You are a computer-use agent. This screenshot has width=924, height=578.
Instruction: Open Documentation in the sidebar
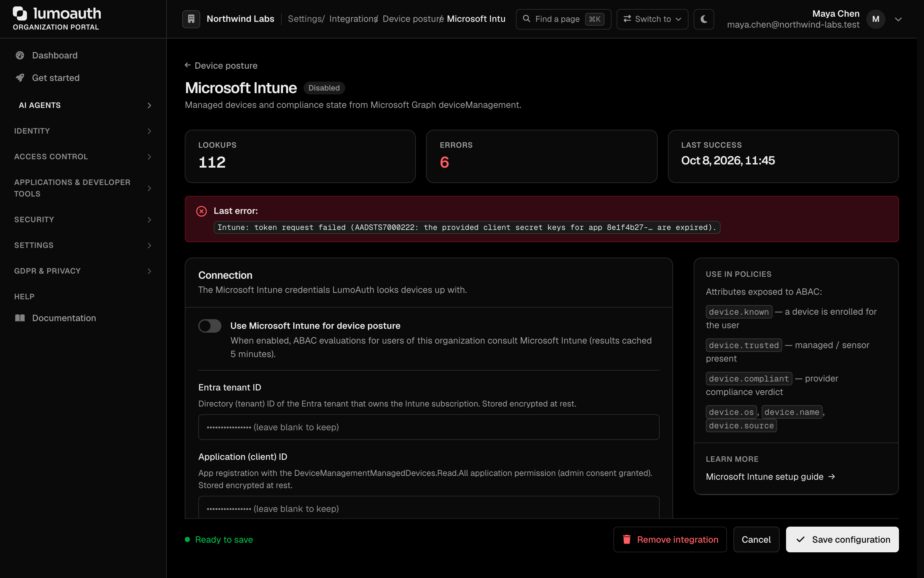pyautogui.click(x=83, y=318)
